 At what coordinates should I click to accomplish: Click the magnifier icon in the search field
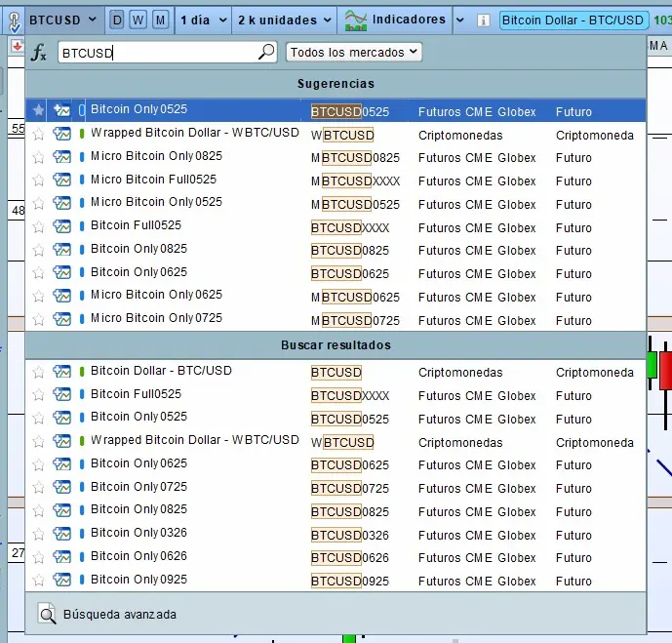[266, 53]
